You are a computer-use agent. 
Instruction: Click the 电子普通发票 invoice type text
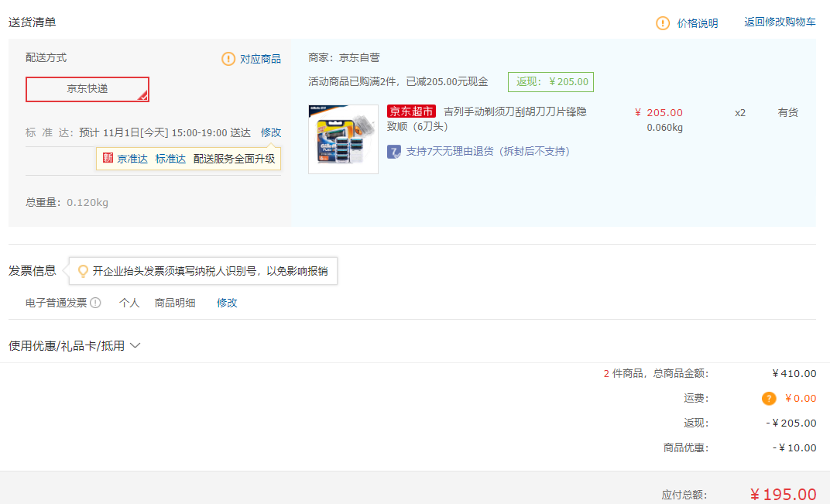[x=56, y=303]
